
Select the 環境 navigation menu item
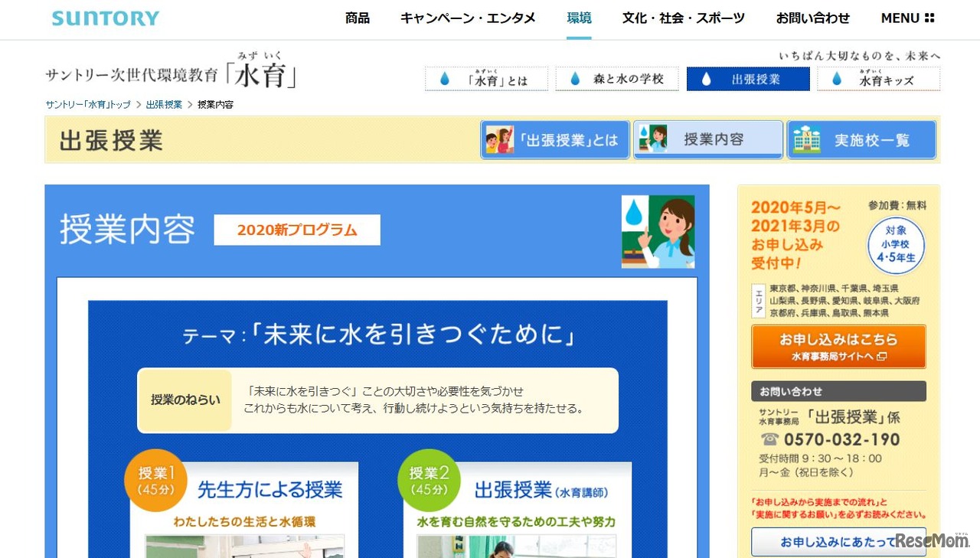(579, 18)
